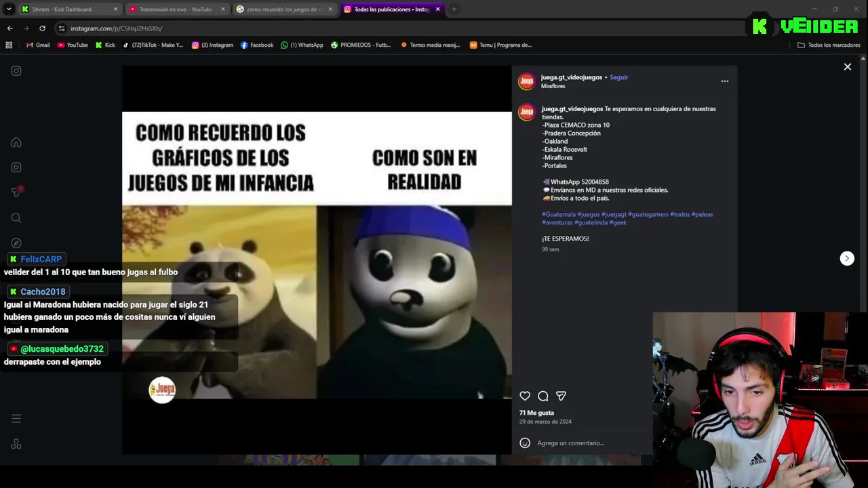Click the Instagram logo in sidebar
This screenshot has height=488, width=868.
click(16, 70)
